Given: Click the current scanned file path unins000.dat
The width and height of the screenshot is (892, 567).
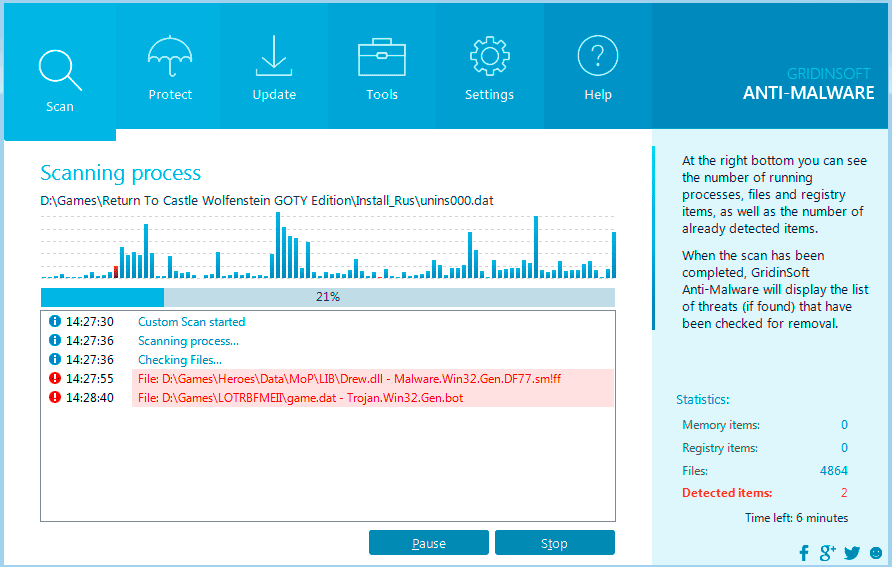Looking at the screenshot, I should point(267,201).
